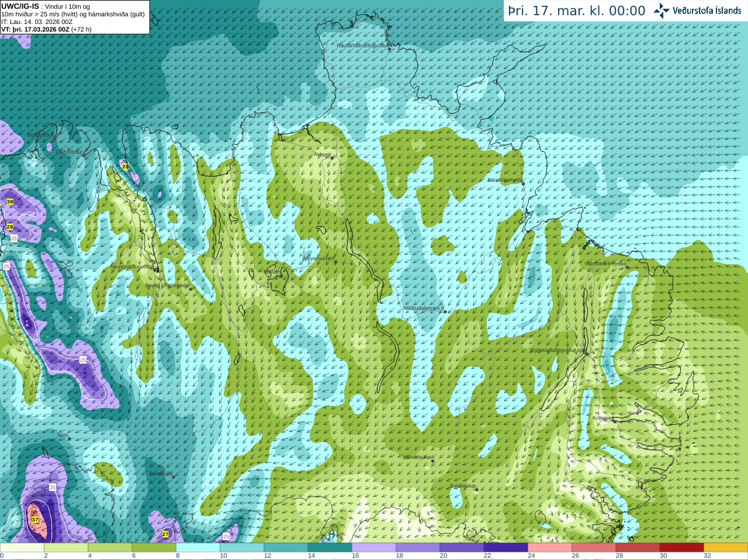Click the Raufarhafnarflugvöllur station label
This screenshot has height=560, width=748.
click(362, 45)
